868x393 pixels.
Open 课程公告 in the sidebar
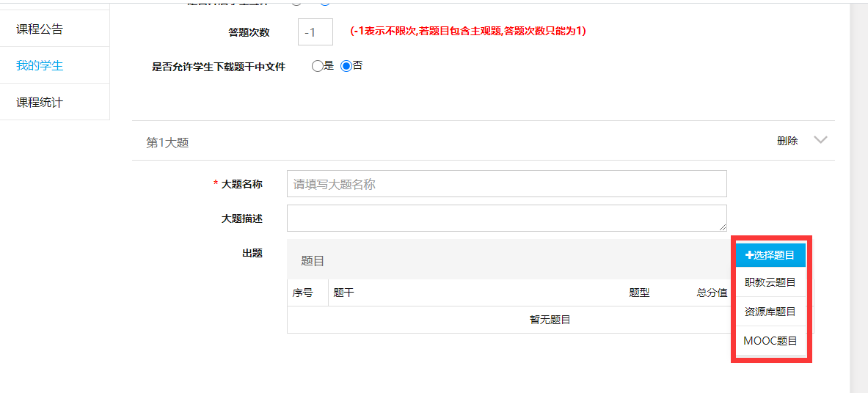point(40,29)
